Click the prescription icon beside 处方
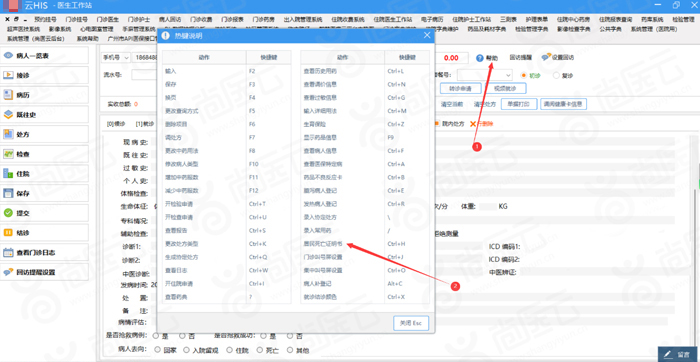The width and height of the screenshot is (700, 362). [x=8, y=134]
